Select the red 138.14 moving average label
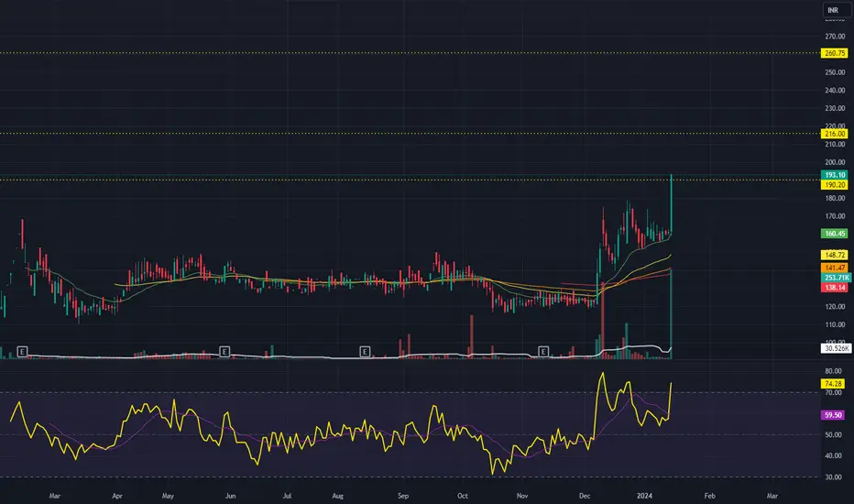 835,287
